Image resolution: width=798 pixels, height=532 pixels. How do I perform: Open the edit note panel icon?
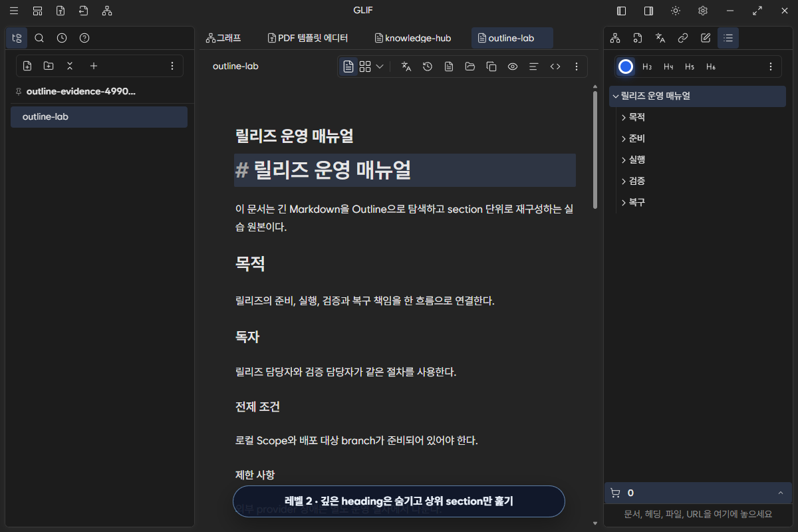706,38
